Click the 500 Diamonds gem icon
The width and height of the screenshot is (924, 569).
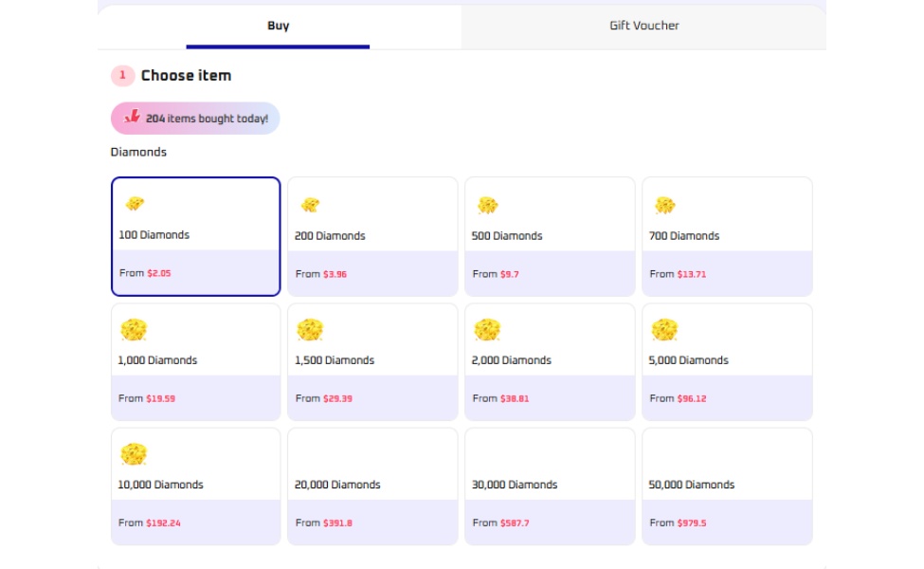[x=487, y=205]
